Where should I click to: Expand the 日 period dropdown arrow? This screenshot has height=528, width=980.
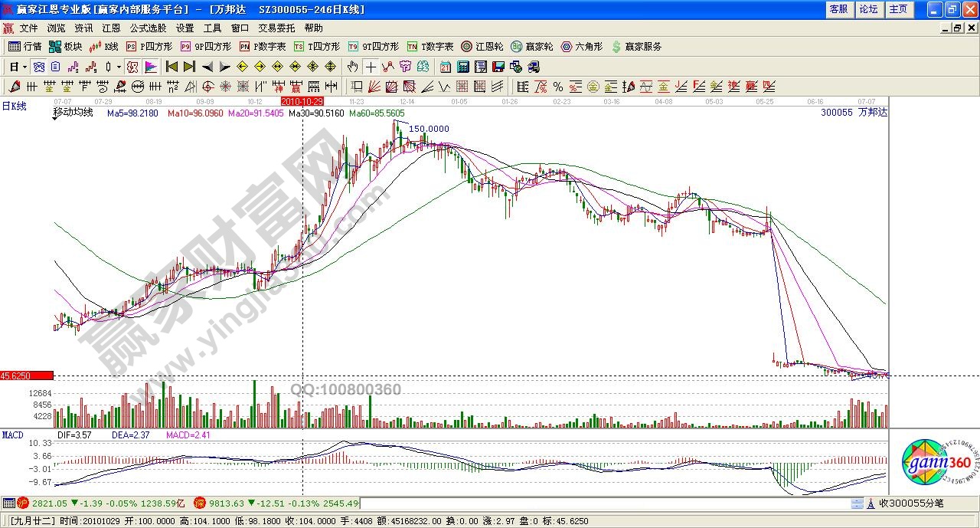(x=24, y=67)
